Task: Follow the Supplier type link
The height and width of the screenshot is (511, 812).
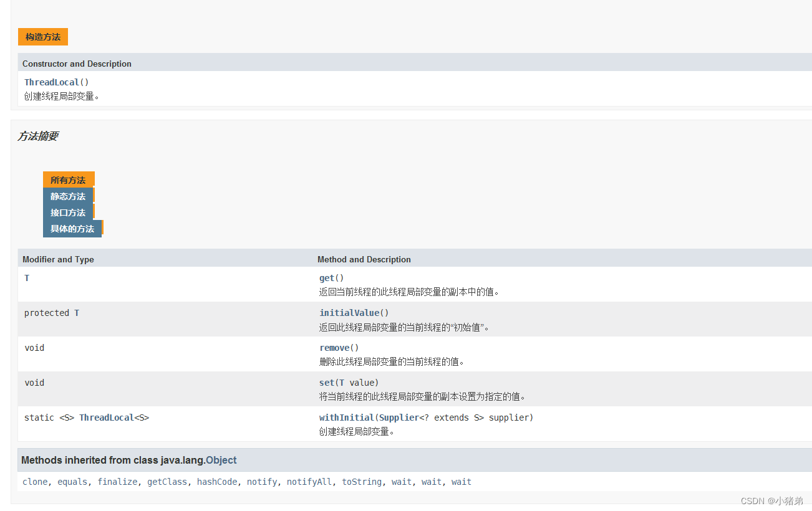Action: pyautogui.click(x=399, y=418)
